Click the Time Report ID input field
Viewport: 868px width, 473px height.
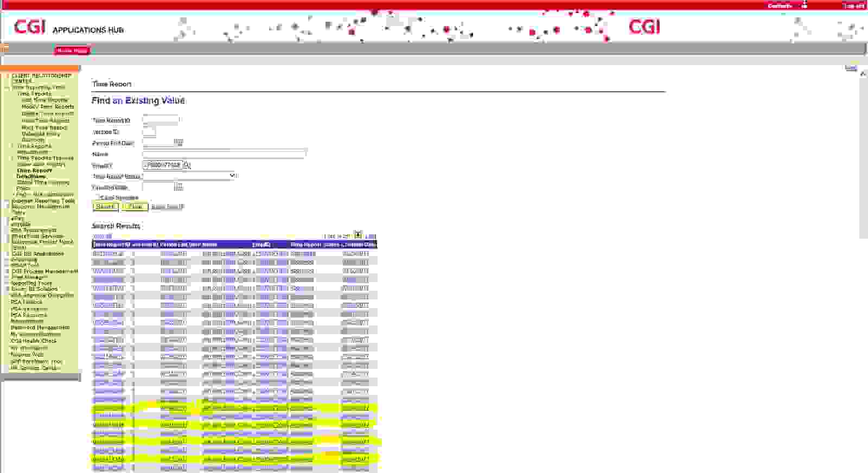point(161,120)
